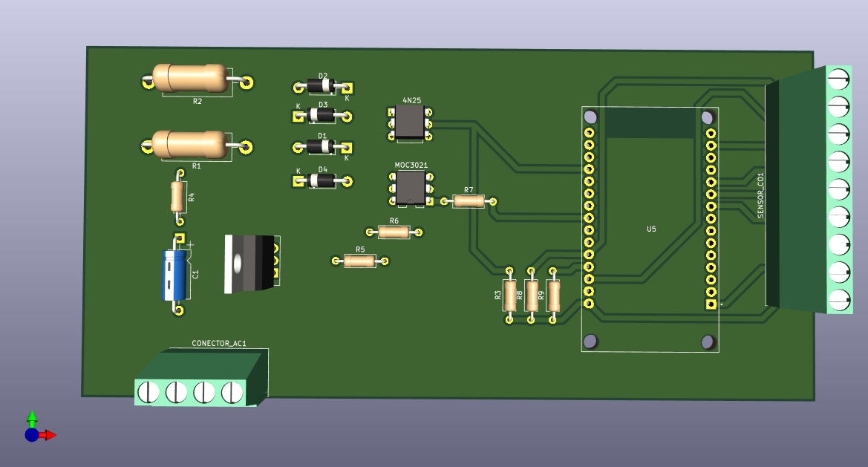Click the D3 diode
Viewport: 868px width, 467px height.
322,116
